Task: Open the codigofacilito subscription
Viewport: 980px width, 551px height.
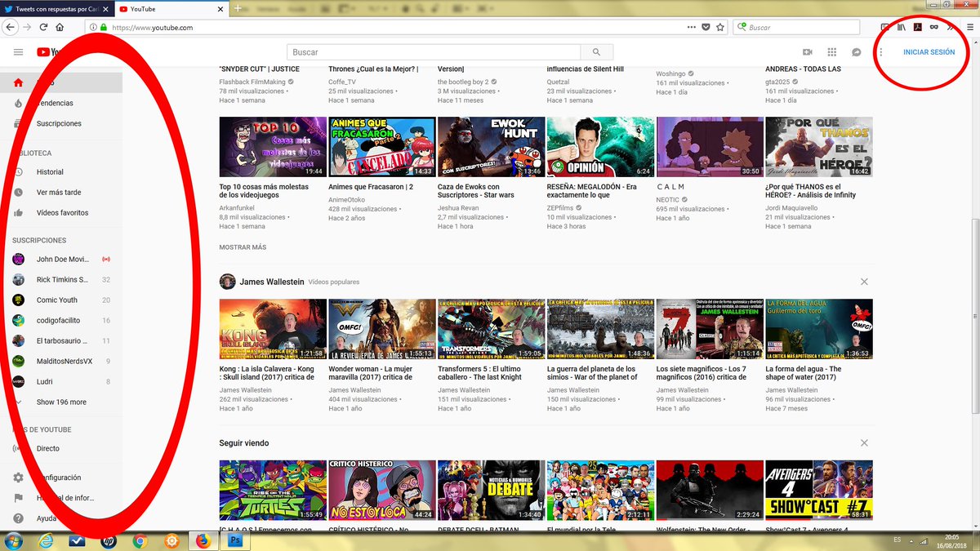Action: 61,320
